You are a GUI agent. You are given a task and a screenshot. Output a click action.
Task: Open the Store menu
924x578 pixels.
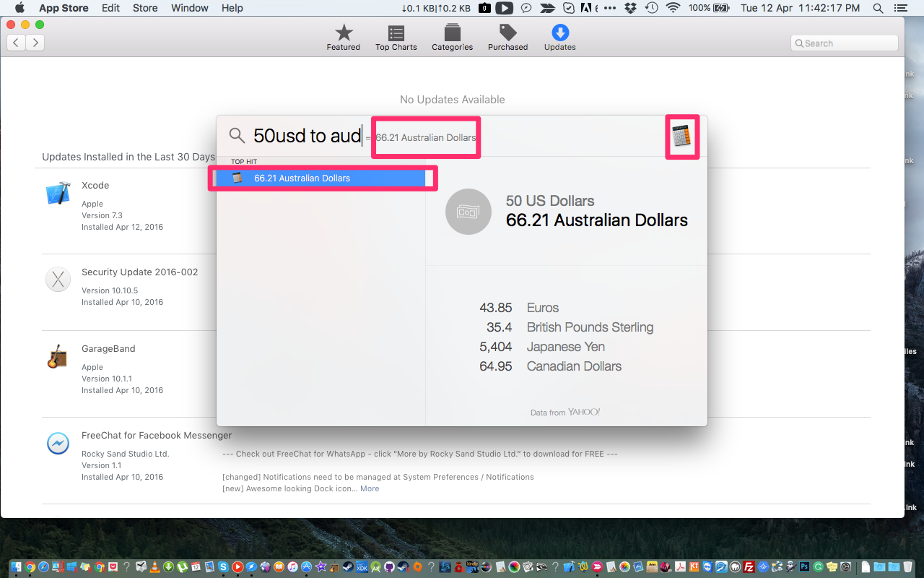145,8
